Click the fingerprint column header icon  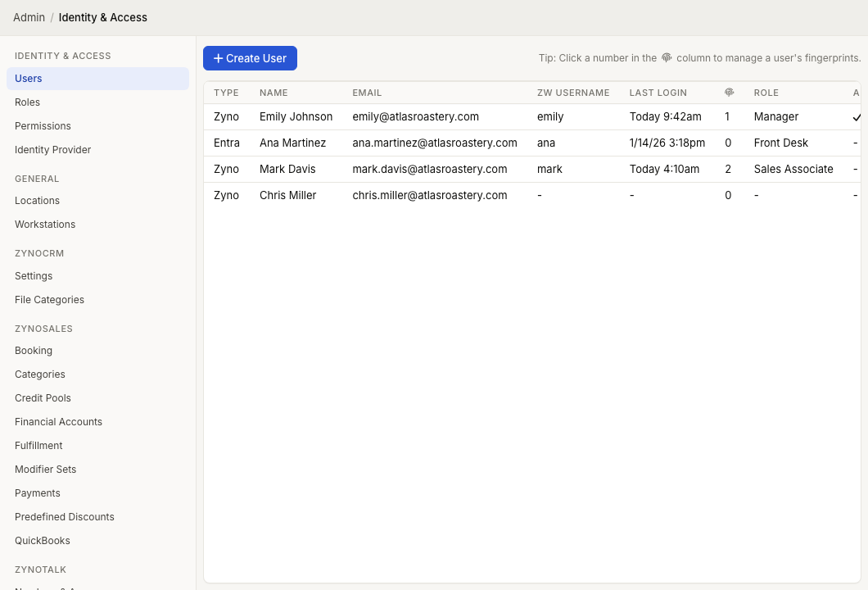729,93
